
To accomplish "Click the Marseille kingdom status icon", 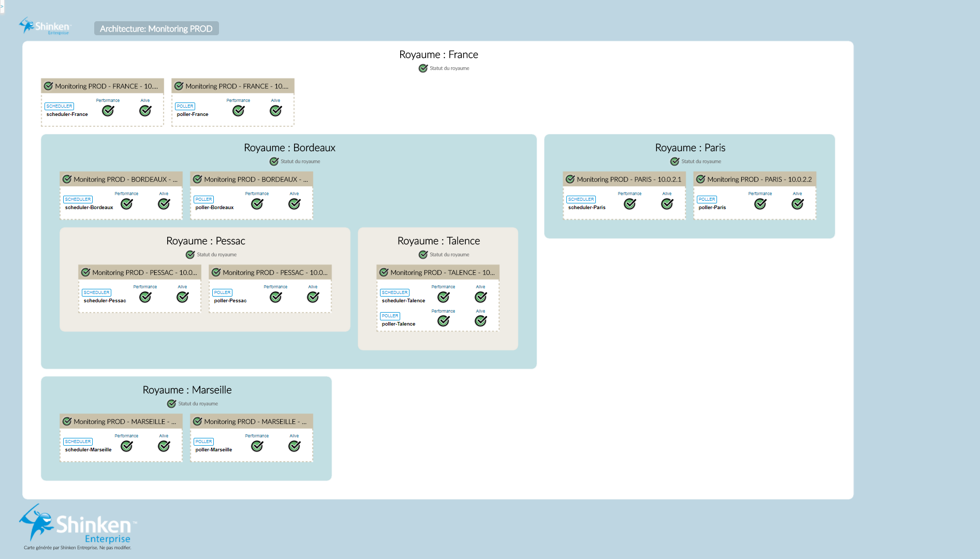I will (171, 404).
